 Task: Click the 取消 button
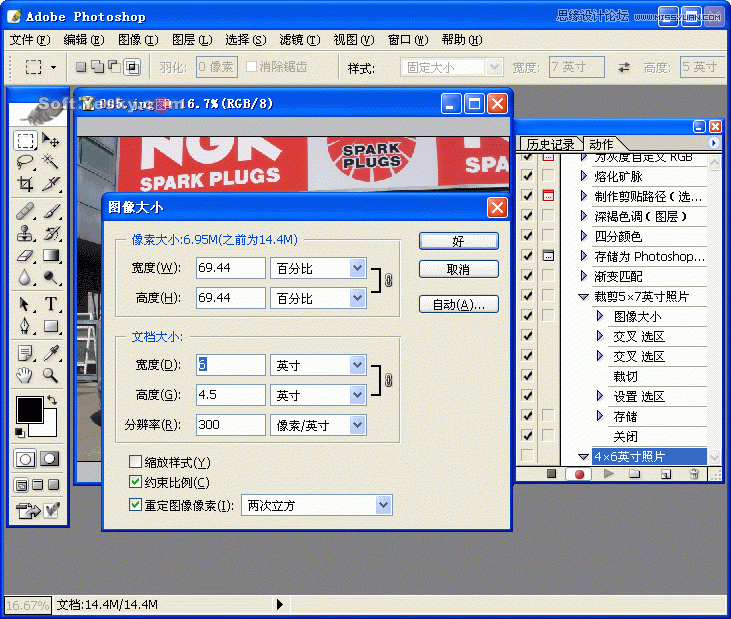click(459, 269)
